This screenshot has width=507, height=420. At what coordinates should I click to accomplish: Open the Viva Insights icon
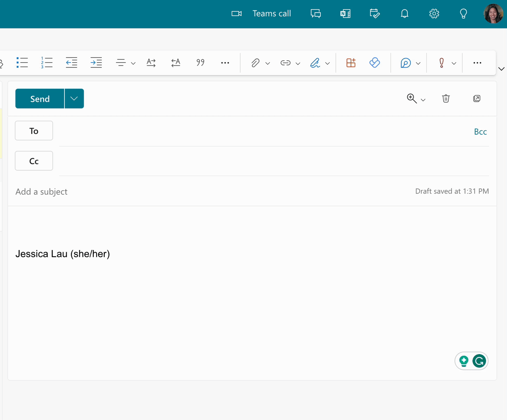pyautogui.click(x=374, y=63)
